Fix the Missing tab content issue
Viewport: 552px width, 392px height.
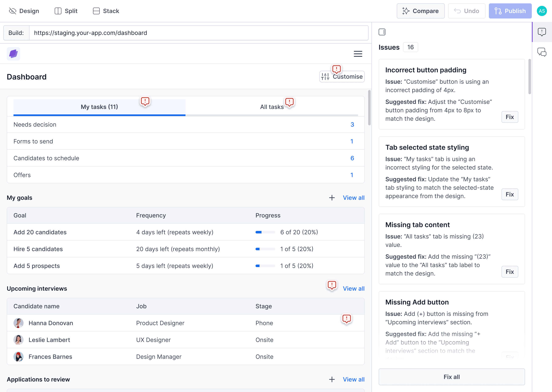pyautogui.click(x=510, y=272)
